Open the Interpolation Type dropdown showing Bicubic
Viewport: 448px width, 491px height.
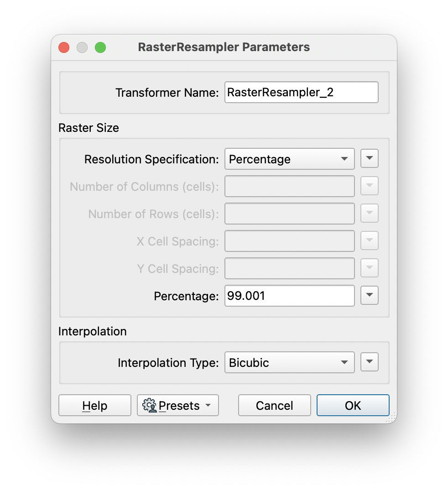coord(289,362)
